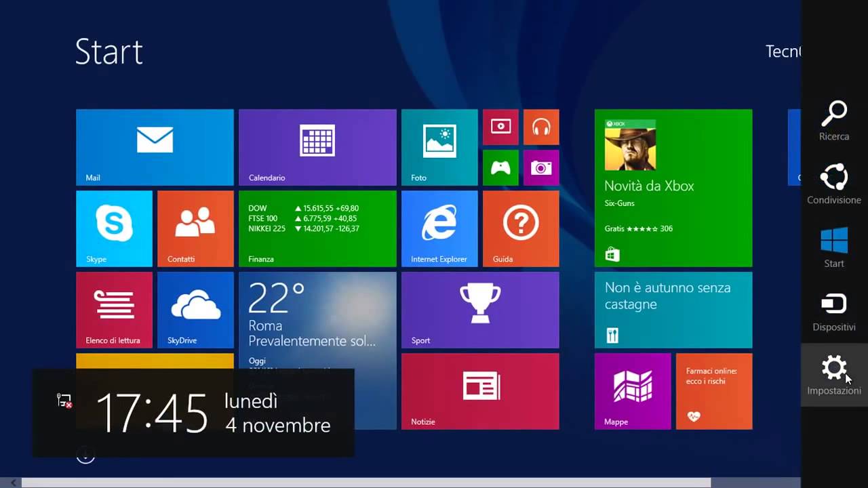Launch the Camera tile
868x488 pixels.
[x=541, y=167]
